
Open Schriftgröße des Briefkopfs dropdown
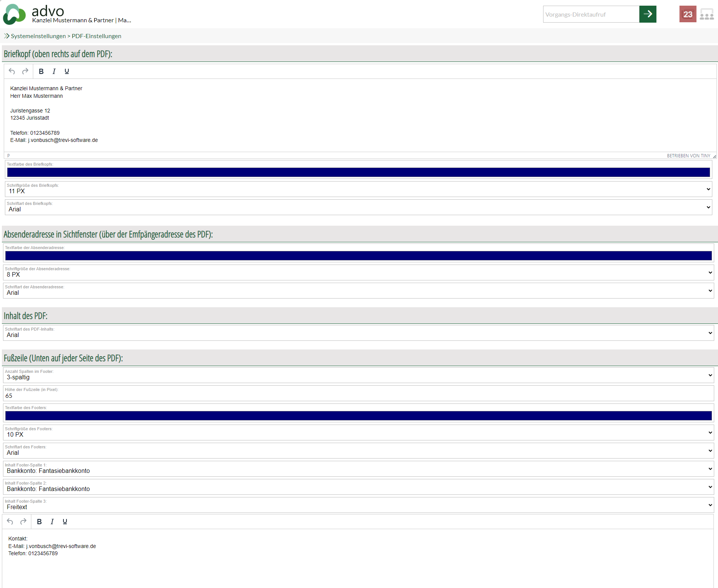pos(358,189)
